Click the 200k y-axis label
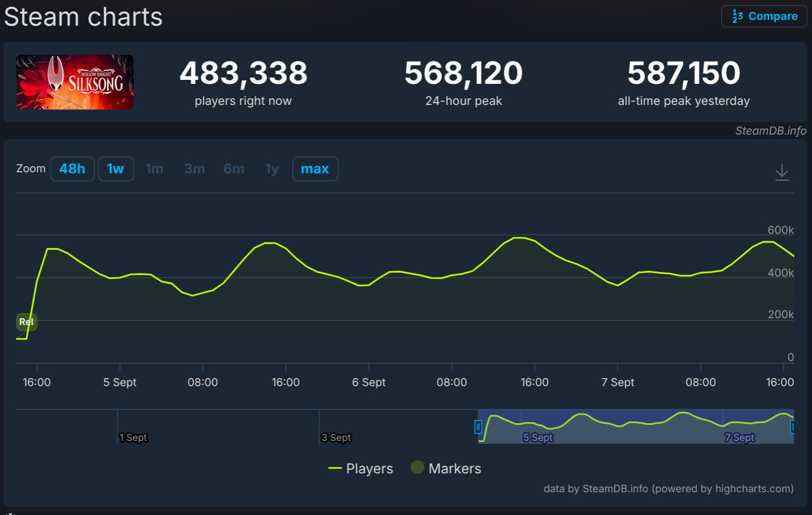Image resolution: width=812 pixels, height=515 pixels. coord(781,314)
